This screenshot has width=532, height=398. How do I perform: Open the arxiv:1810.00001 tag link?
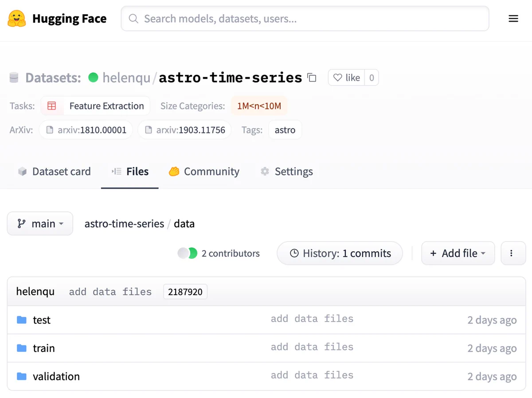tap(86, 130)
